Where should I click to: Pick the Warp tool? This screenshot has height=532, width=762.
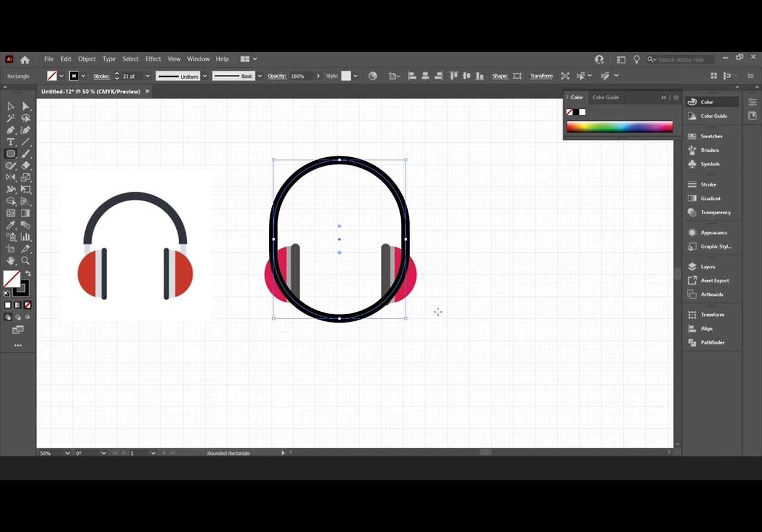click(11, 189)
